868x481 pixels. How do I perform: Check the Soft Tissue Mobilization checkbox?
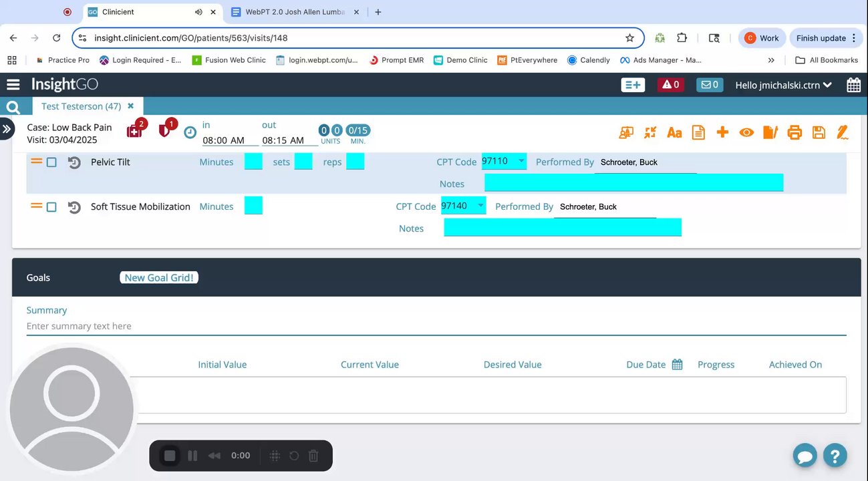tap(51, 207)
